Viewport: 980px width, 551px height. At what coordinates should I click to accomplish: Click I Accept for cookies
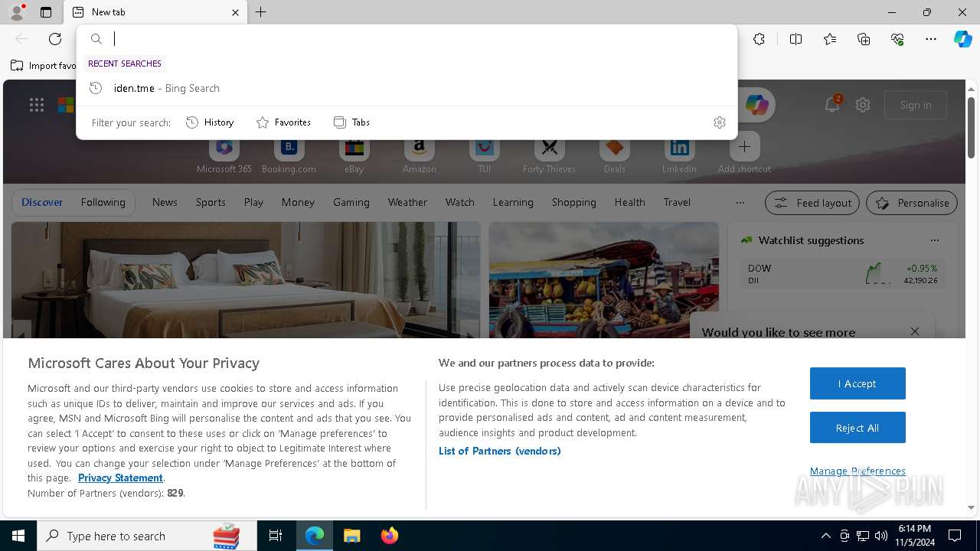[857, 383]
